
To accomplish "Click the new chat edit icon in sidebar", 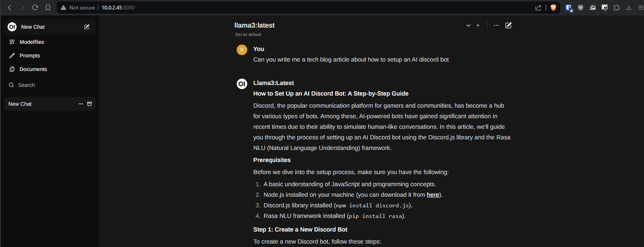I will click(87, 27).
